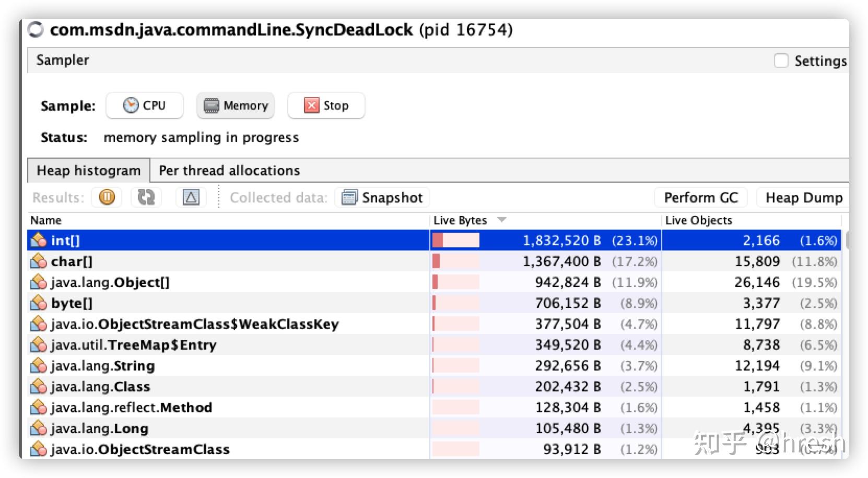Open the Per thread allocations tab

[229, 171]
